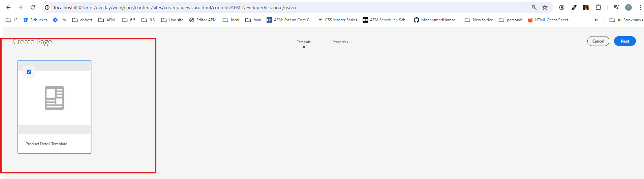Viewport: 644px width, 179px height.
Task: Open the AEM bookmarks folder
Action: (x=106, y=20)
